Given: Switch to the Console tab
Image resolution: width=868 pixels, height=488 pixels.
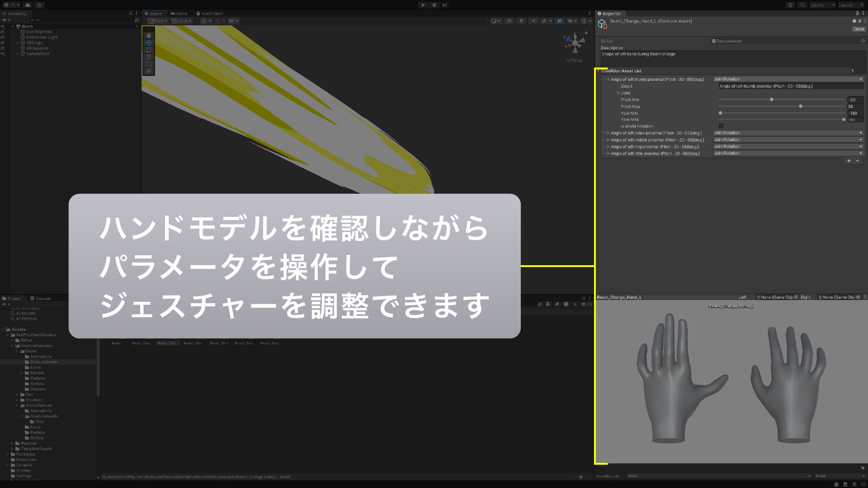Looking at the screenshot, I should [x=40, y=298].
